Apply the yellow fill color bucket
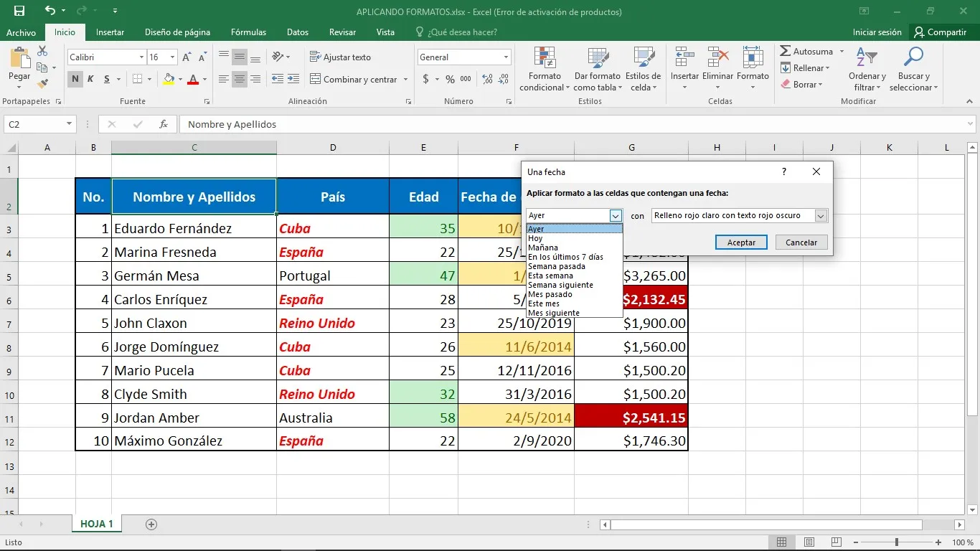The image size is (980, 551). point(169,79)
